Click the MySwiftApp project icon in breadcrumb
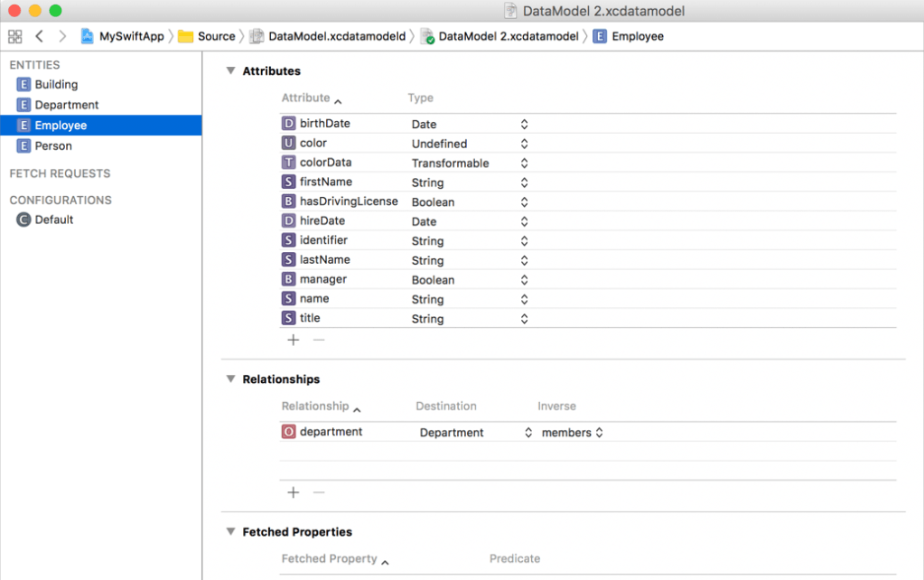Screen dimensions: 924x580 pos(88,36)
